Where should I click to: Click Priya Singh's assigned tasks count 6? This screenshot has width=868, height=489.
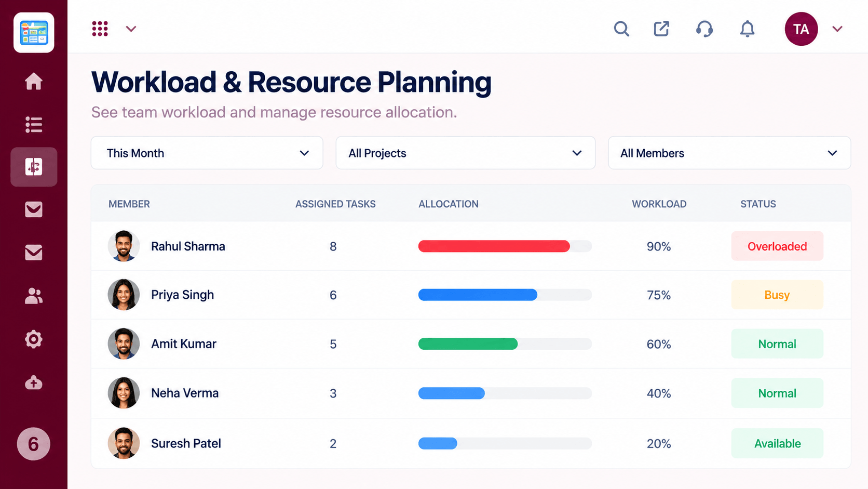pyautogui.click(x=333, y=295)
